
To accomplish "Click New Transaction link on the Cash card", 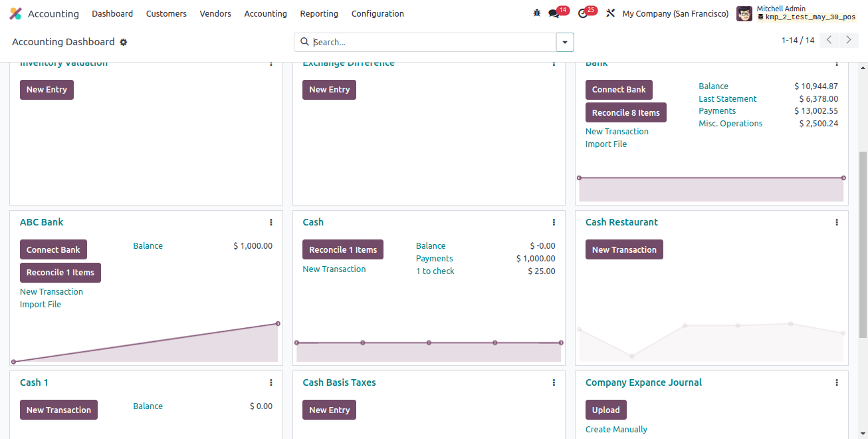I will coord(334,269).
